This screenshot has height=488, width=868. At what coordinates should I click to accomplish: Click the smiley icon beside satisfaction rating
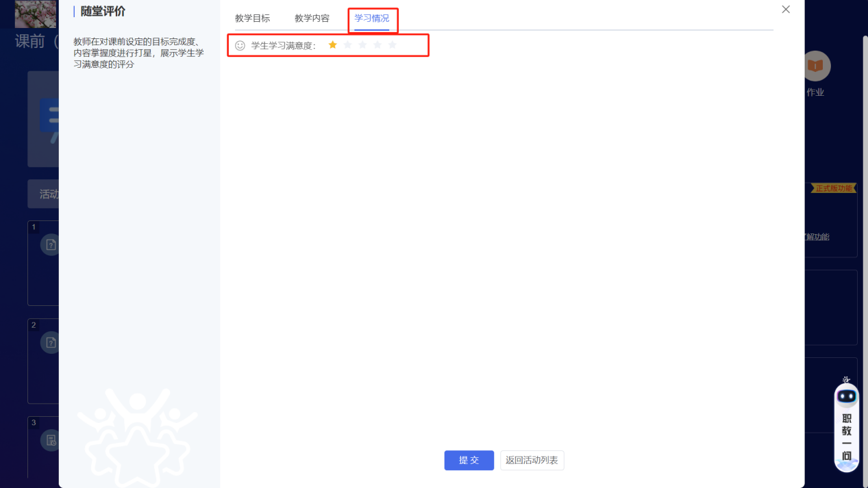pos(239,44)
